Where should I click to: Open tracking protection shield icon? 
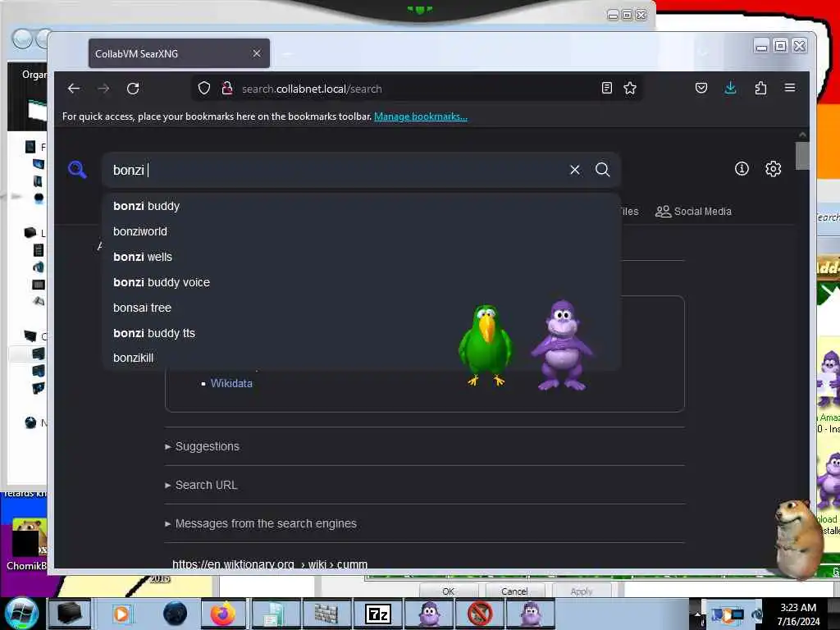point(204,89)
